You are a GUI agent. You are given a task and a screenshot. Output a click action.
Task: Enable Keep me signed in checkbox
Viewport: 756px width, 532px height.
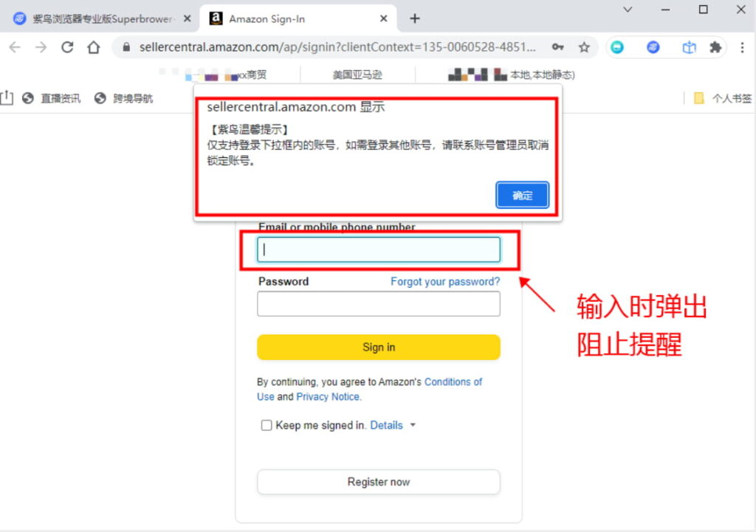pyautogui.click(x=266, y=425)
